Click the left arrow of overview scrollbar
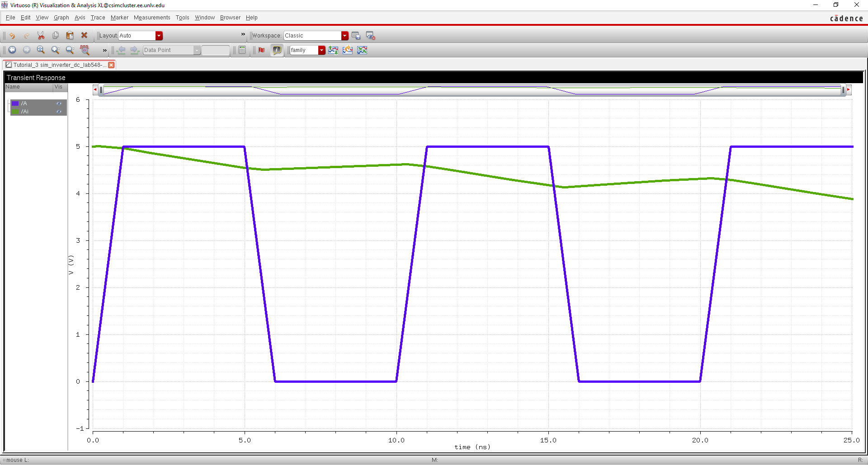868x465 pixels. pyautogui.click(x=95, y=90)
